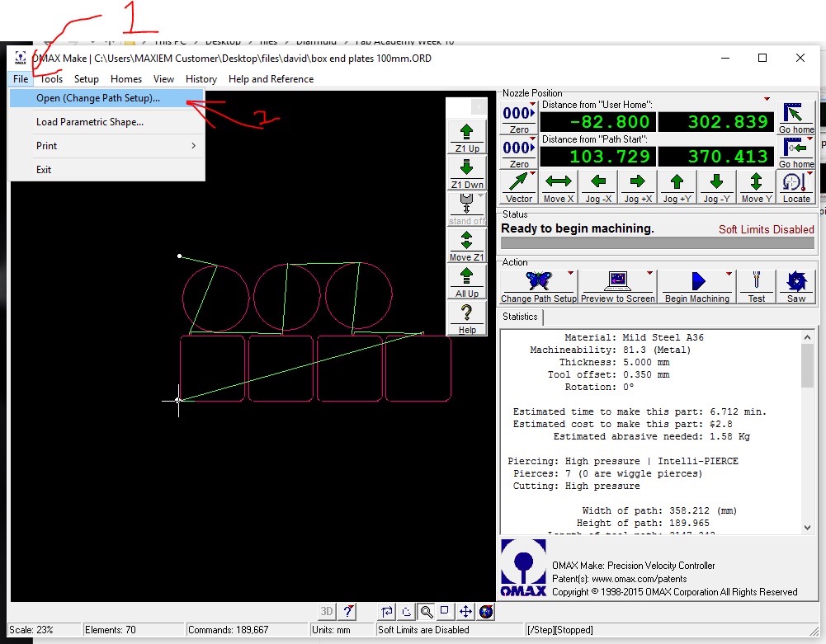The image size is (826, 644).
Task: Open dropdown arrow on Locate button
Action: [809, 173]
